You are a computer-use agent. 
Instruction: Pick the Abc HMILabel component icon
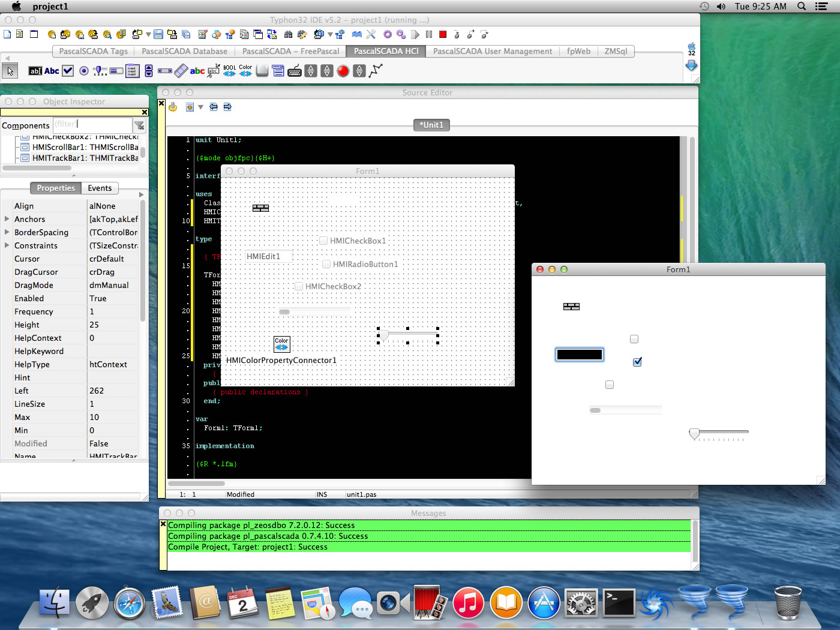click(52, 71)
